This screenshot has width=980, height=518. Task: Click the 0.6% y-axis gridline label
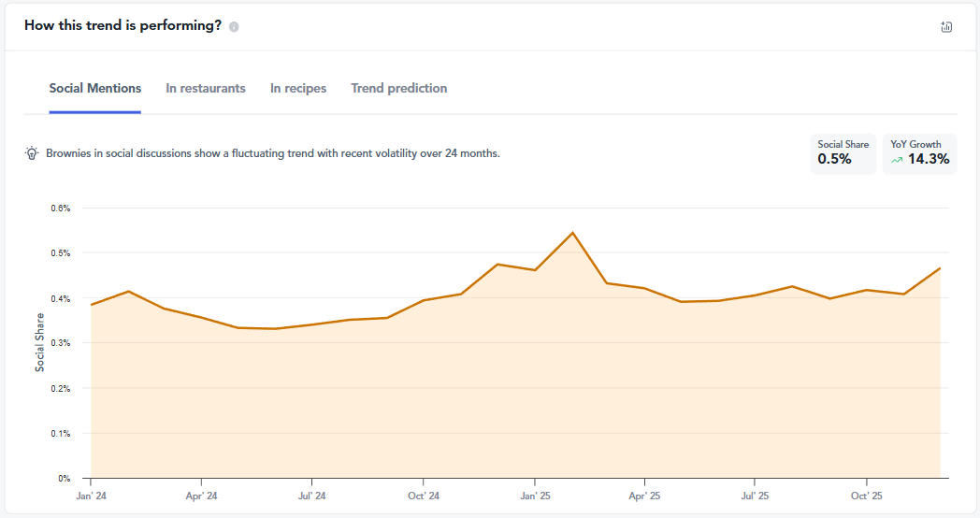pos(60,209)
